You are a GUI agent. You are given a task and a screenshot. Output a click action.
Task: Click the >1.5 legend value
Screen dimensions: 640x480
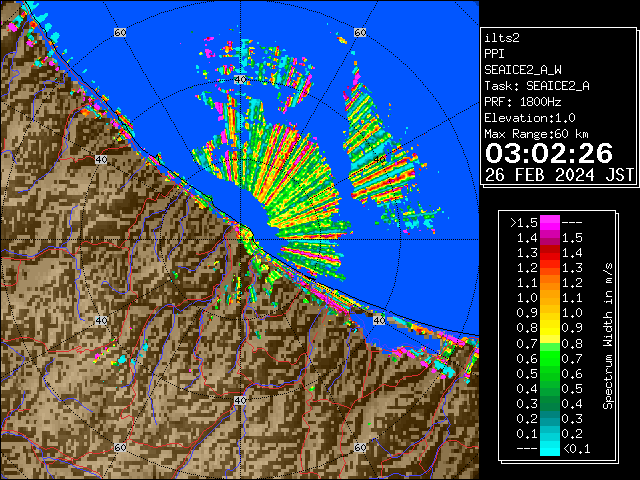coord(524,222)
